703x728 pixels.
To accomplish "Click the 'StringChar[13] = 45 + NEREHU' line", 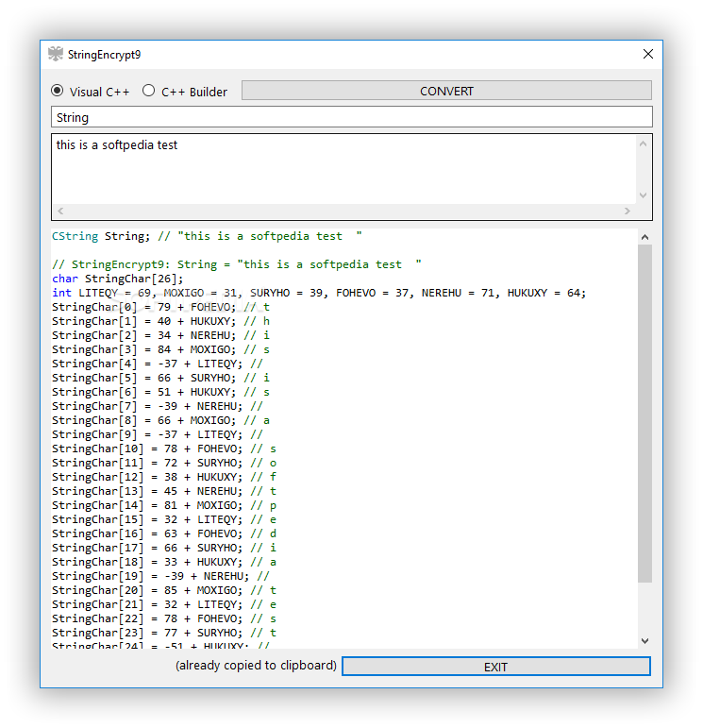I will point(164,491).
